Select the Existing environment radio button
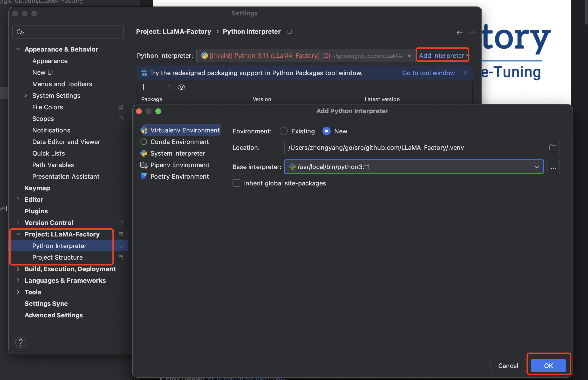Screen dimensions: 588x380 283,131
